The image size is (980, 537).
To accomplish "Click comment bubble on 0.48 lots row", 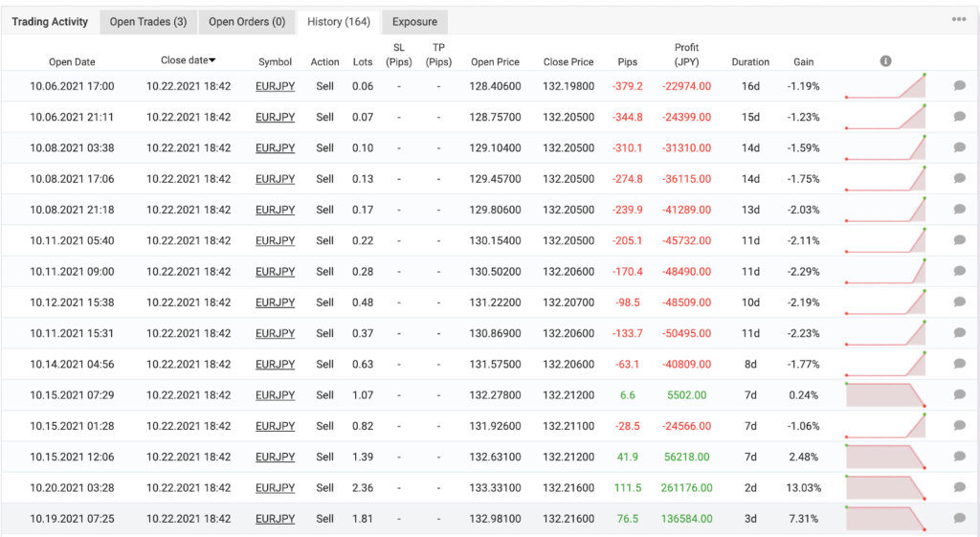I will click(x=959, y=302).
